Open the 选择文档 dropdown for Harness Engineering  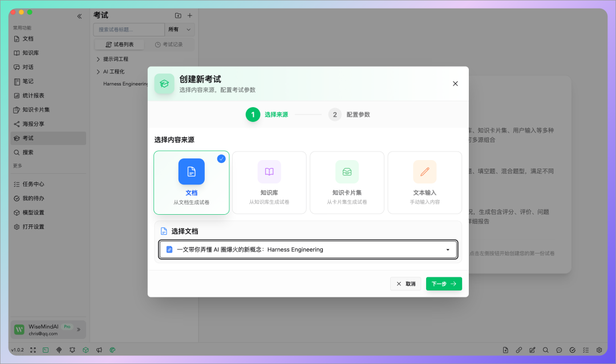(308, 250)
